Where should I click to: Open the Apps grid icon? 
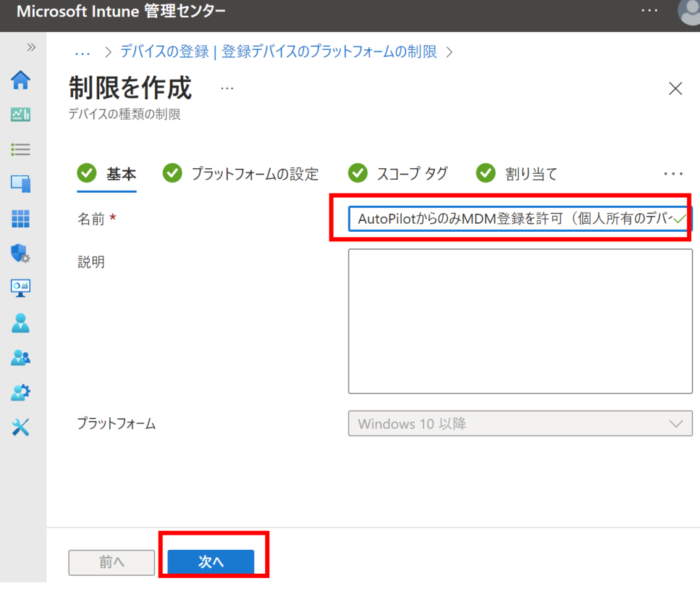(21, 219)
